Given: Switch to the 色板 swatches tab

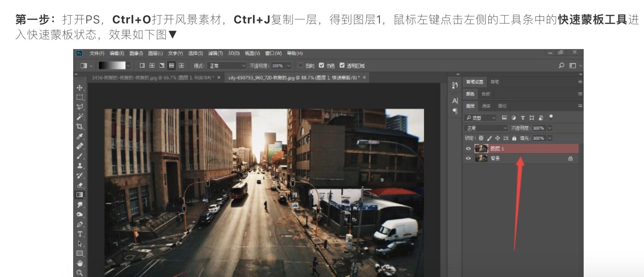Looking at the screenshot, I should 486,94.
